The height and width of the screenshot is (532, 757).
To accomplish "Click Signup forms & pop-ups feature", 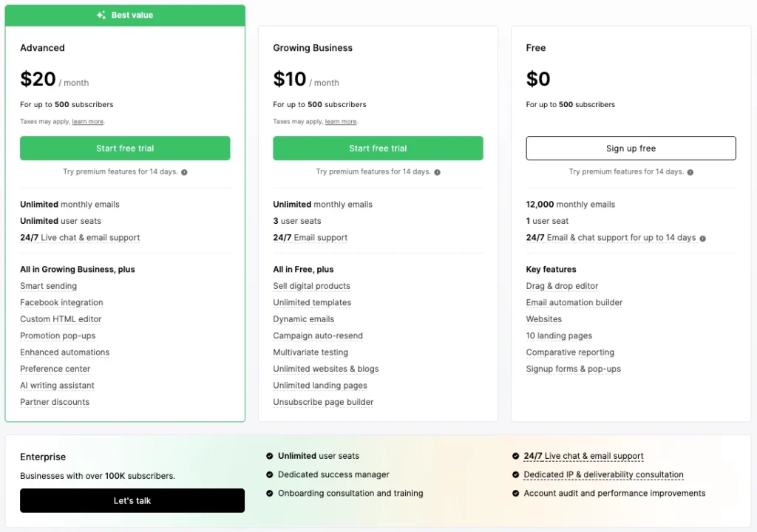I will (573, 369).
